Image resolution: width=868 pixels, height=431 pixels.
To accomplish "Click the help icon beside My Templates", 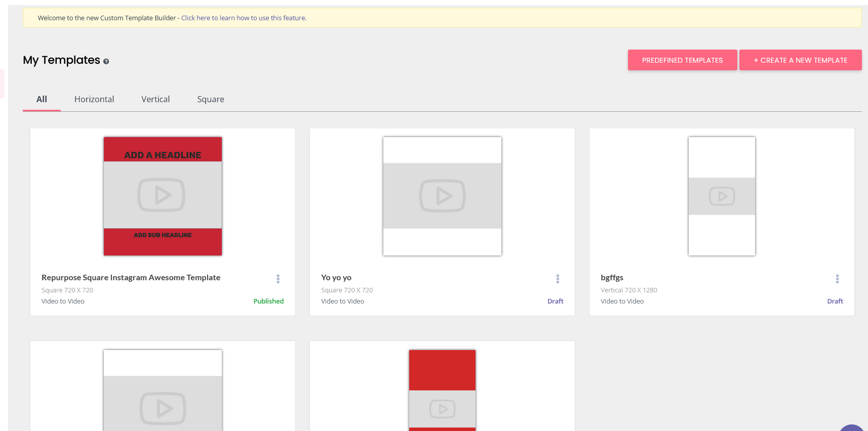I will click(x=106, y=61).
